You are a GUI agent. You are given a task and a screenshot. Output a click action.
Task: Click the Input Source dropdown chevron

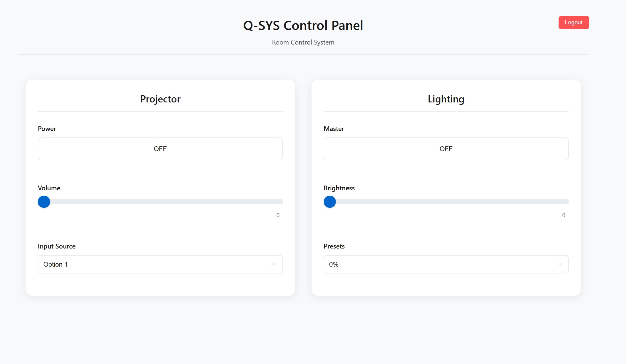(x=274, y=264)
